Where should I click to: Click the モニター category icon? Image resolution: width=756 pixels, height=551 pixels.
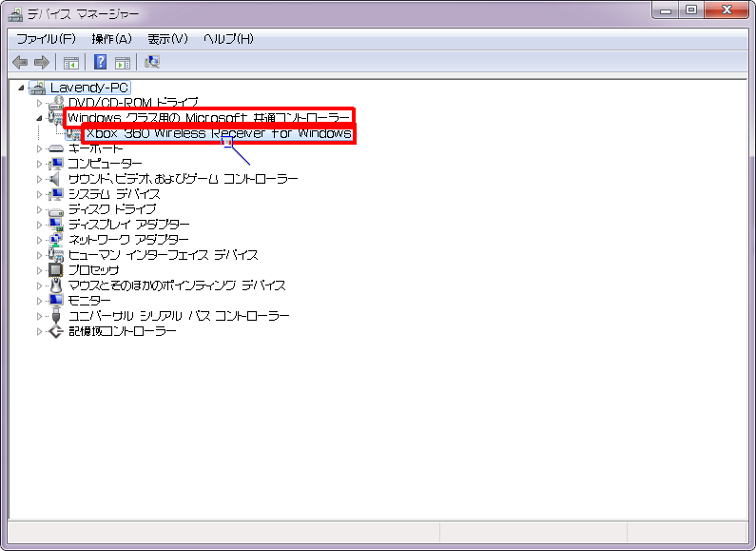coord(56,300)
